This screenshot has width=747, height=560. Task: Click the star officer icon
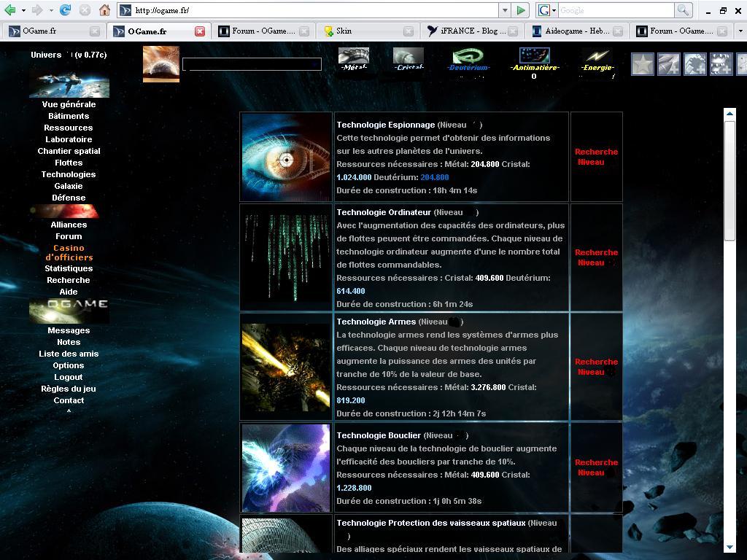pyautogui.click(x=642, y=64)
